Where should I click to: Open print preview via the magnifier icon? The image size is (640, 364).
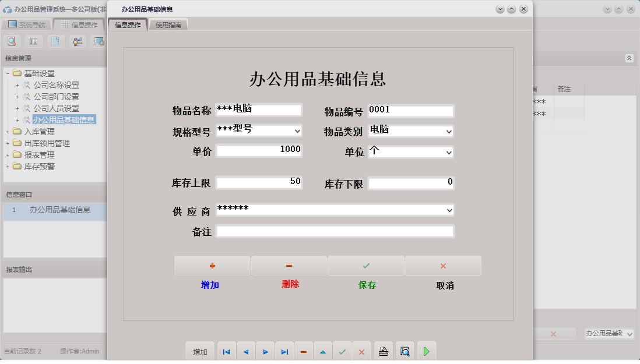tap(405, 351)
